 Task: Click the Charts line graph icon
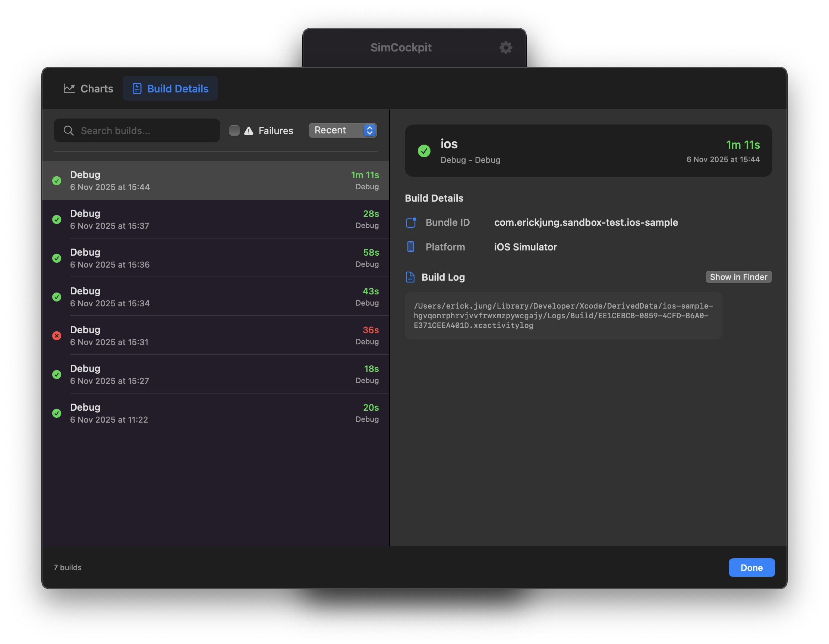(x=69, y=88)
